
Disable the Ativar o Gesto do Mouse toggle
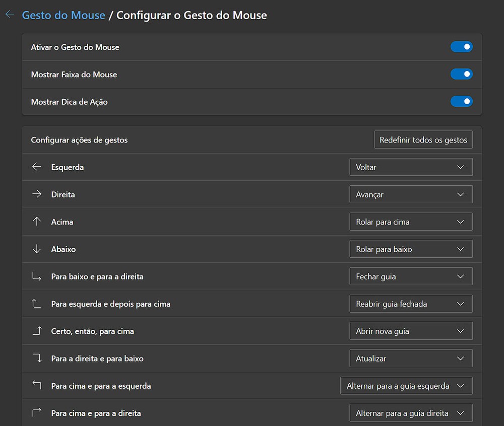click(461, 47)
